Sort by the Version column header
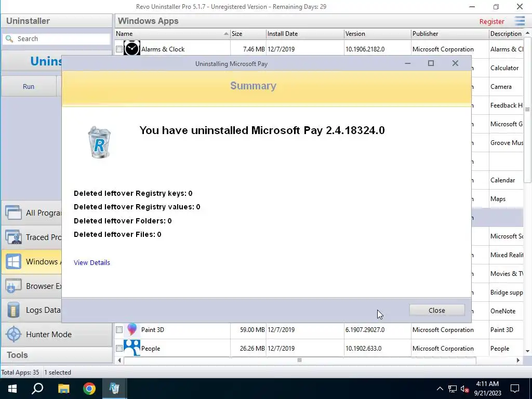Image resolution: width=532 pixels, height=399 pixels. point(377,34)
